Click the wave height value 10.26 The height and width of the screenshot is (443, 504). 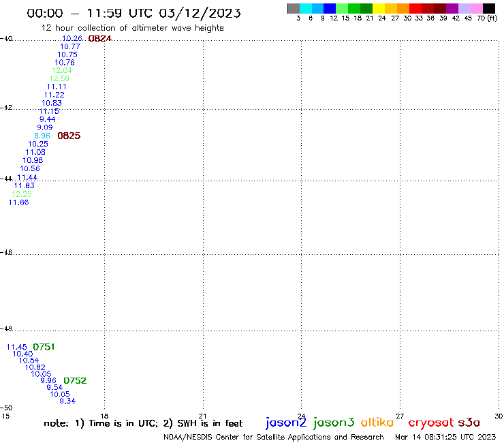(x=72, y=39)
